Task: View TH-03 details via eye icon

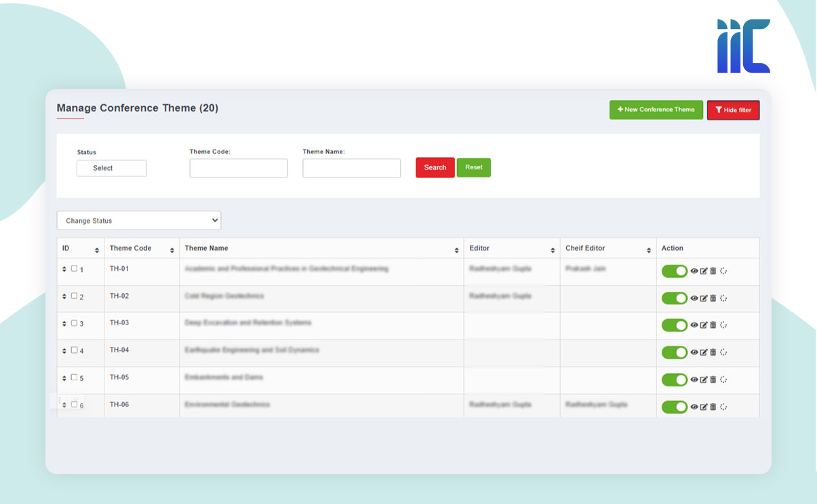Action: coord(694,325)
